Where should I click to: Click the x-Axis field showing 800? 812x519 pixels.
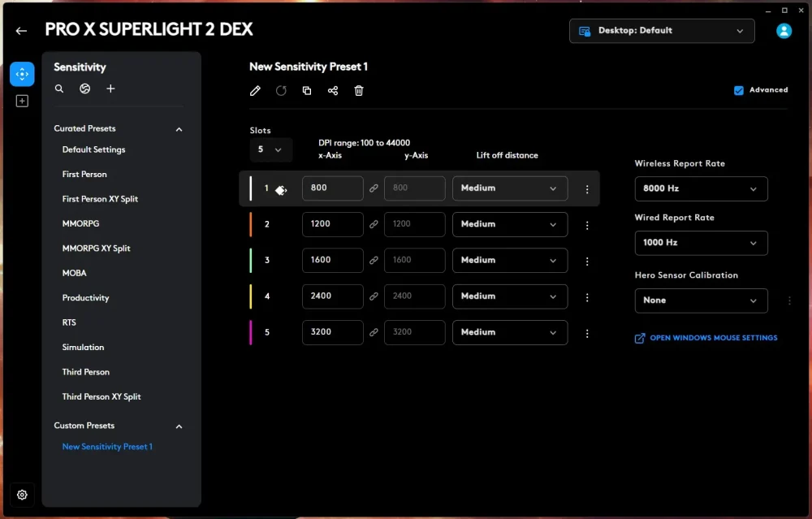[332, 188]
